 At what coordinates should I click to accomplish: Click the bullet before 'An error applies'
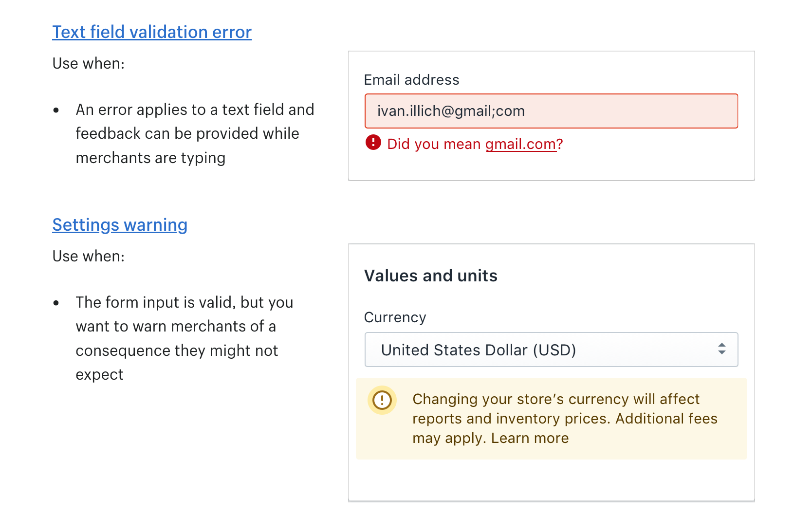(56, 111)
